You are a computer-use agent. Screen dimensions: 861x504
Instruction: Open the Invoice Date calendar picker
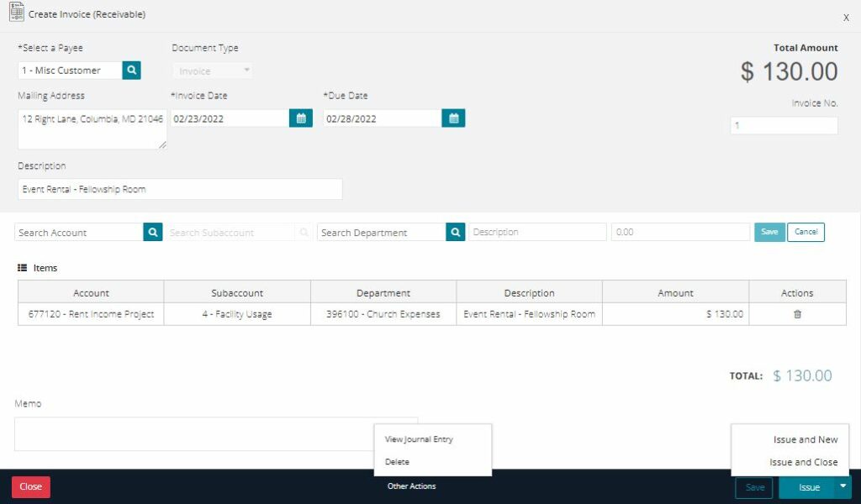click(300, 118)
